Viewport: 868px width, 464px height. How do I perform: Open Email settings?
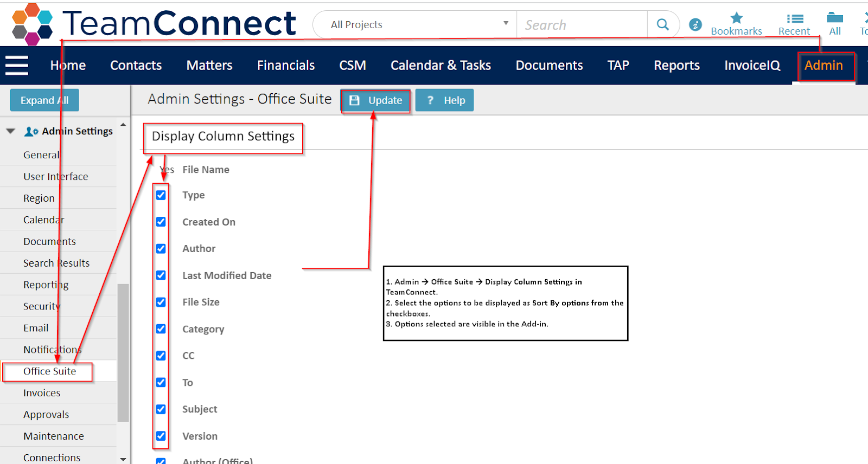pos(36,328)
